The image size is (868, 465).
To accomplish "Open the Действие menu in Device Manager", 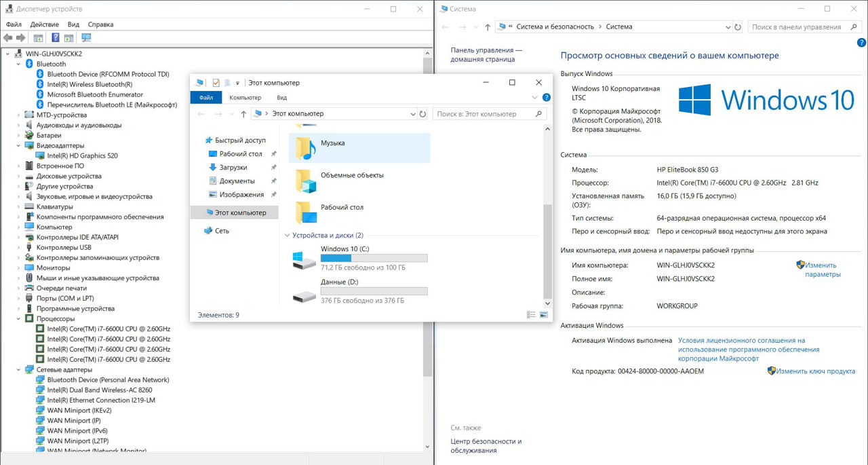I will [44, 24].
